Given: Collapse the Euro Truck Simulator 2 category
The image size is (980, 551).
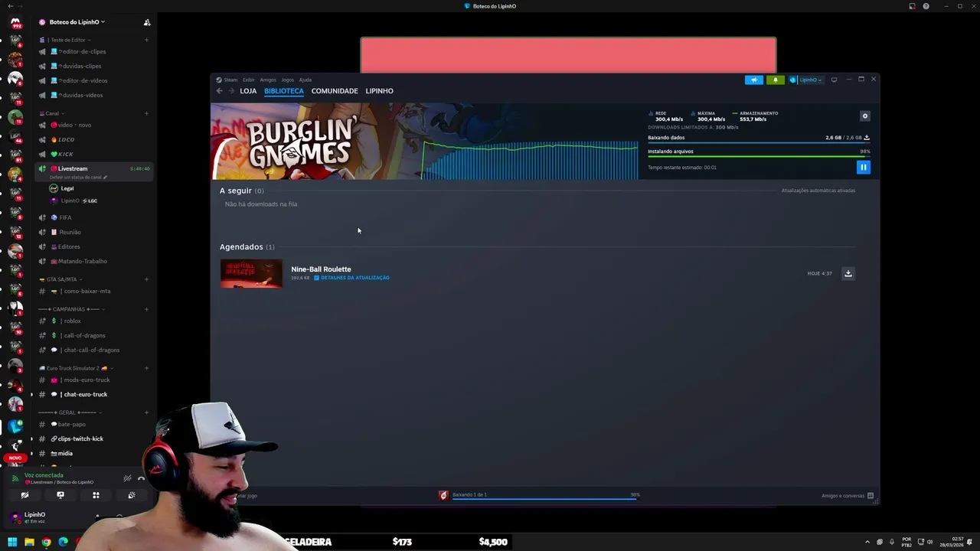Looking at the screenshot, I should 76,368.
